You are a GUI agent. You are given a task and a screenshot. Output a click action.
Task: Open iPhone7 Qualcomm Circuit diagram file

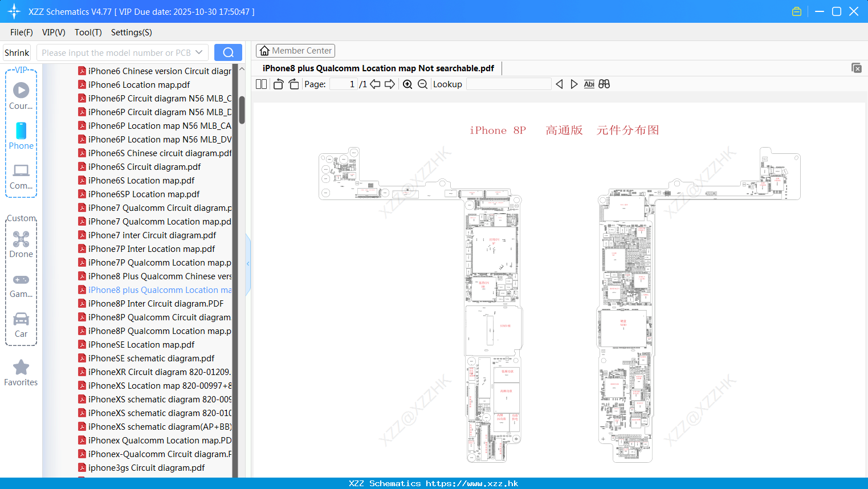coord(155,208)
